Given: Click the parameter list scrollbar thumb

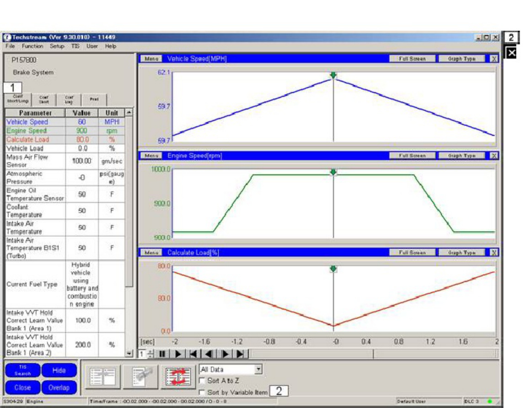Looking at the screenshot, I should click(x=129, y=201).
